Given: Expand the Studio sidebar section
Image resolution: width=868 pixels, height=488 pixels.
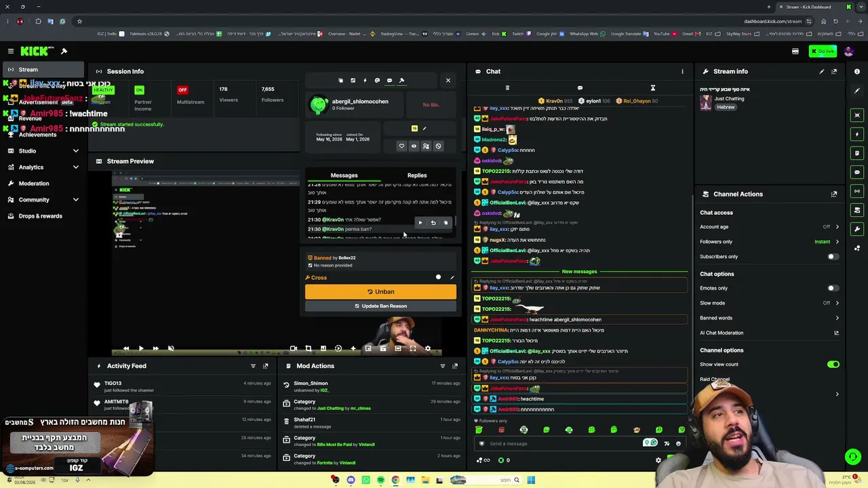Looking at the screenshot, I should tap(43, 150).
